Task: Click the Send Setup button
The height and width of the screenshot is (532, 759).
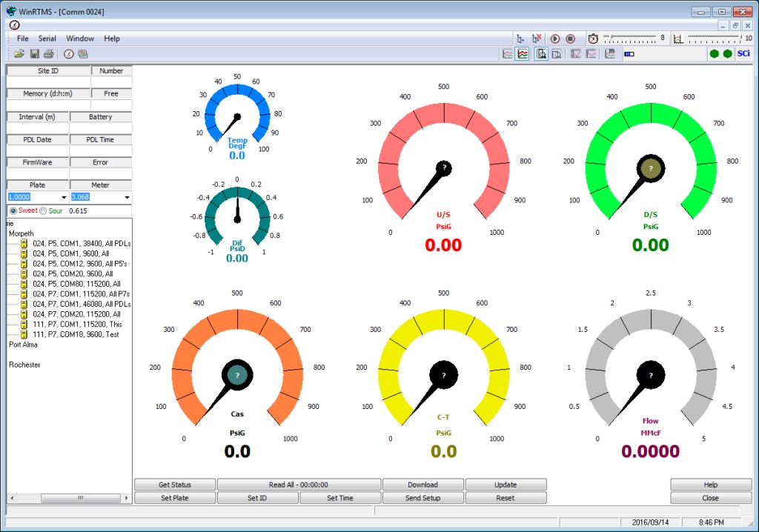Action: (423, 498)
